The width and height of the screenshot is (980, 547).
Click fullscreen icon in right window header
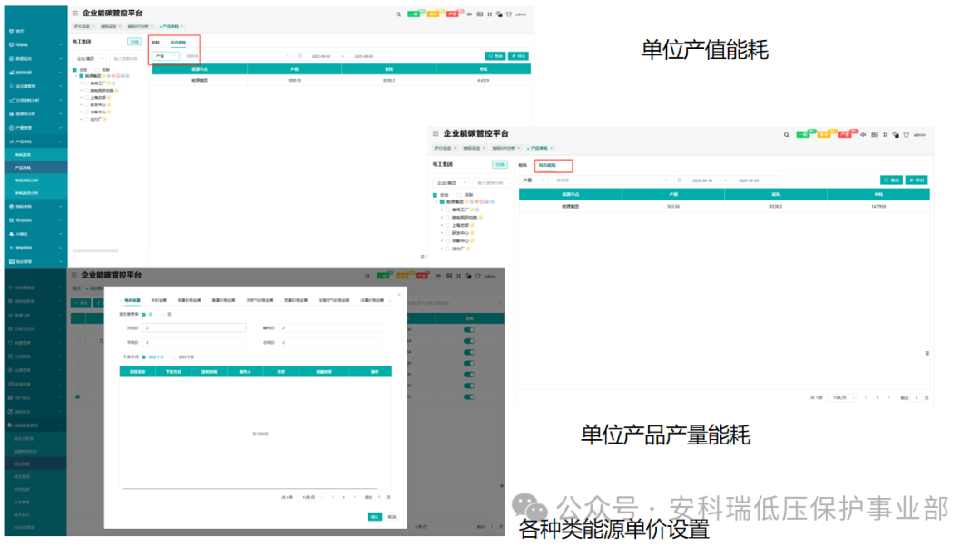(885, 134)
